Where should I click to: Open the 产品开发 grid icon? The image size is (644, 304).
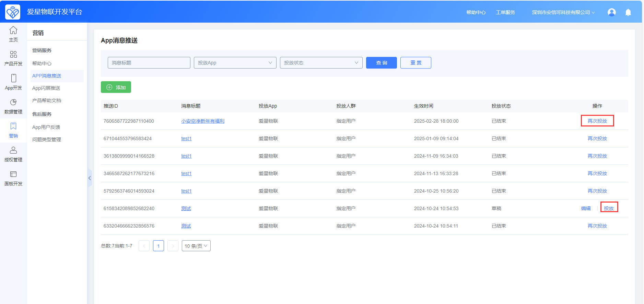pos(13,54)
